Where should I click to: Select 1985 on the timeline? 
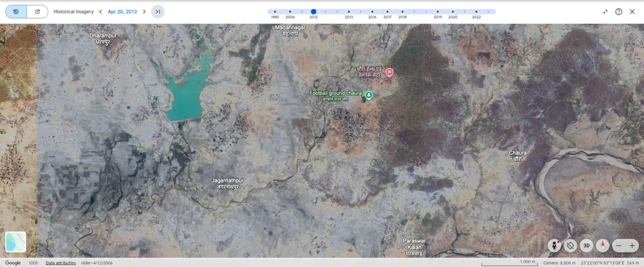[x=275, y=12]
